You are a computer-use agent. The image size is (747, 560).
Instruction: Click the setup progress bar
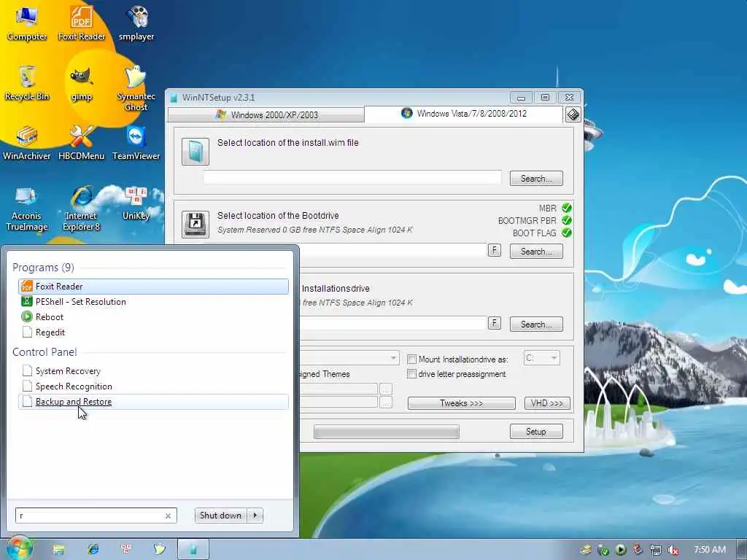click(x=387, y=432)
